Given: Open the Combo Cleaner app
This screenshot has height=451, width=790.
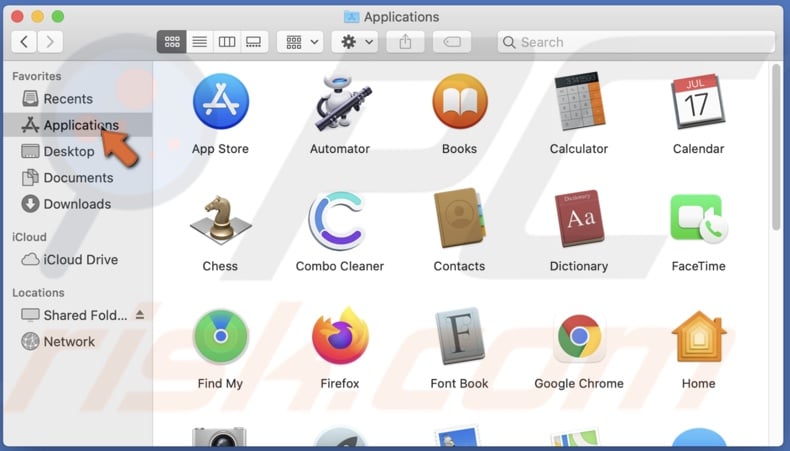Looking at the screenshot, I should click(340, 220).
